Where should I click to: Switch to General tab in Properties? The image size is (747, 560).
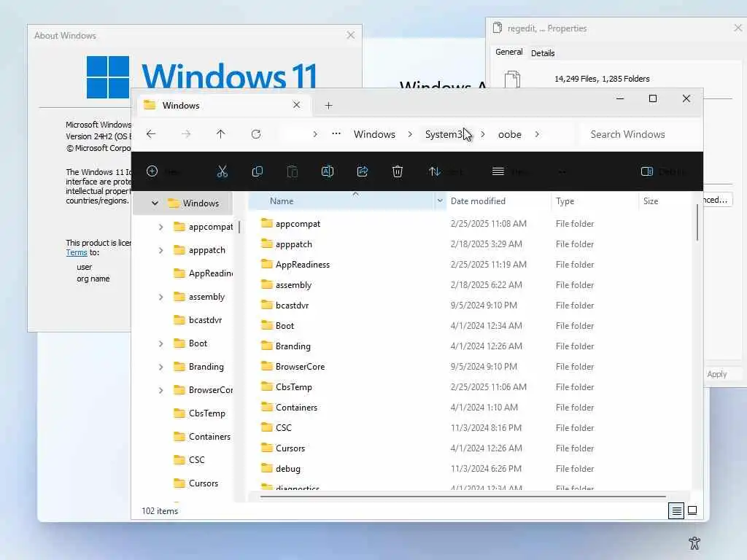[x=508, y=52]
